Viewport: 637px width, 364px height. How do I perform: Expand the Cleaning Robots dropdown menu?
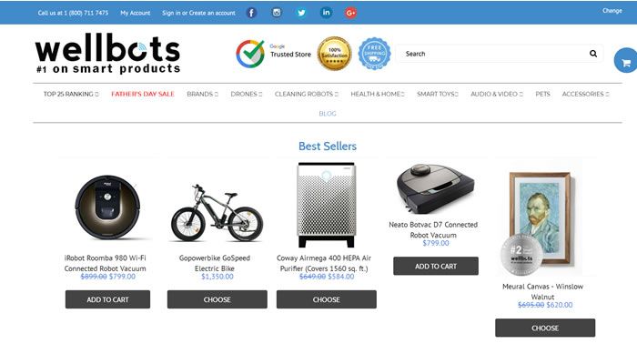click(x=307, y=94)
